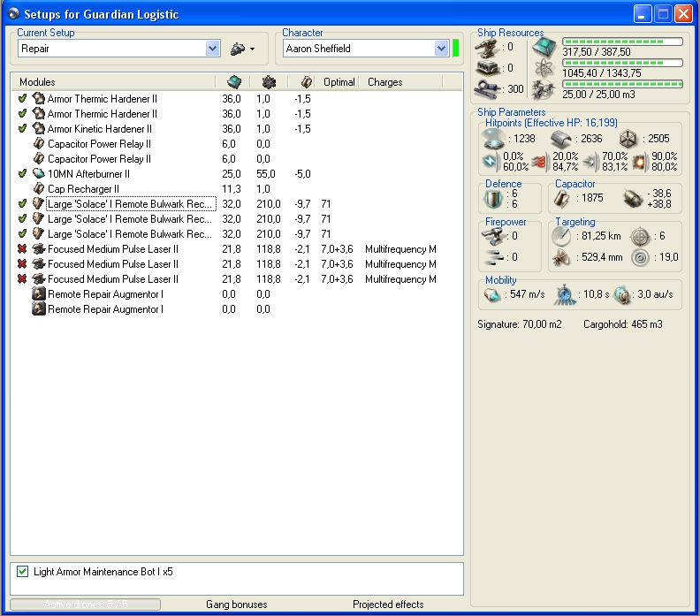Click the thermal resistance icon
The image size is (700, 616).
tap(540, 162)
